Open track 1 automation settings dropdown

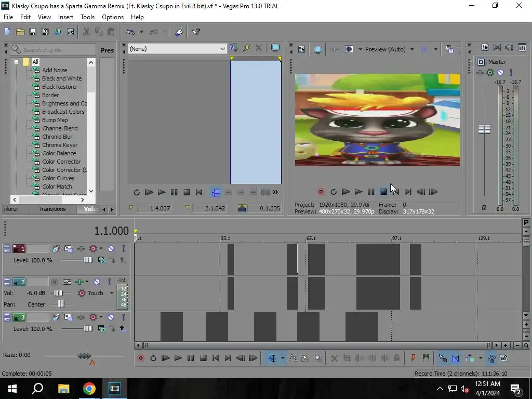(101, 249)
